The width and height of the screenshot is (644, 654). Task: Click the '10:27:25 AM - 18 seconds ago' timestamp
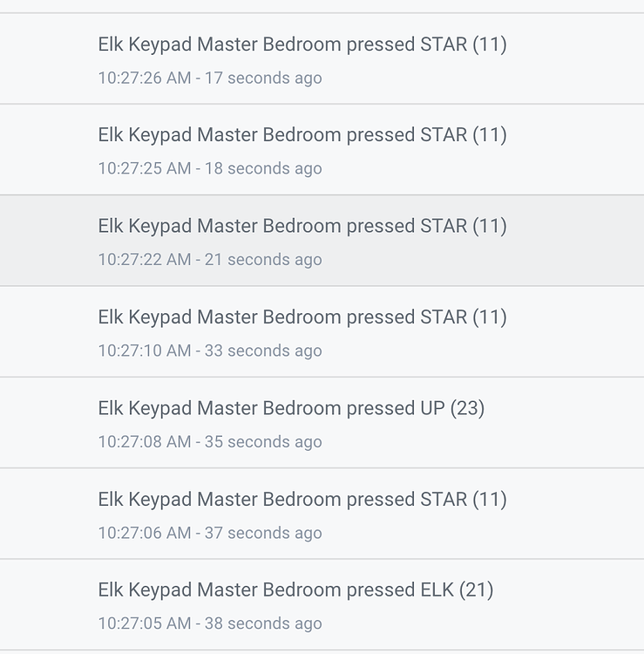[209, 169]
